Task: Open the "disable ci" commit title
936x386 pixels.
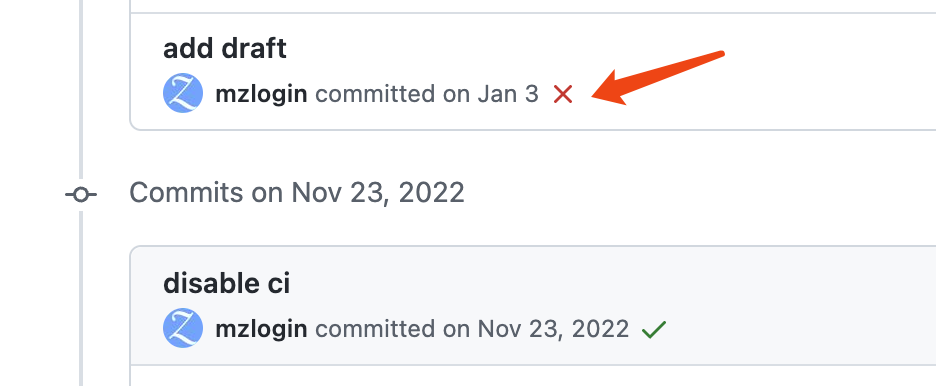Action: pyautogui.click(x=226, y=283)
